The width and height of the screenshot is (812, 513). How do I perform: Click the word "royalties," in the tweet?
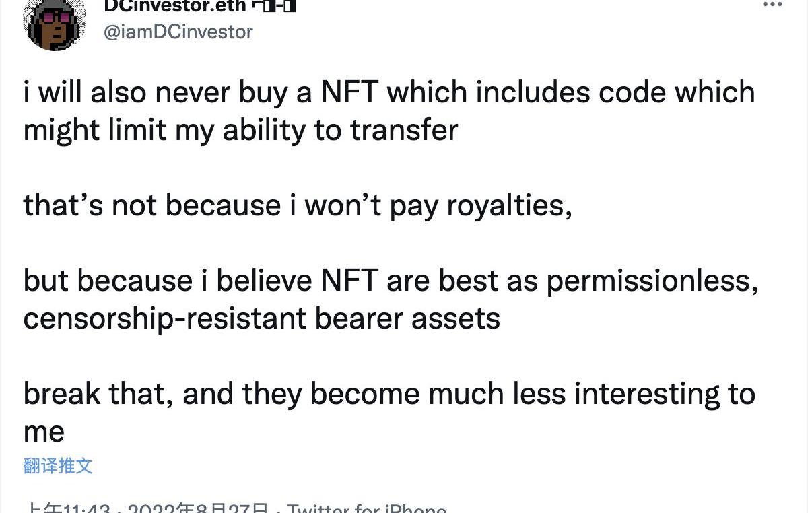[510, 205]
